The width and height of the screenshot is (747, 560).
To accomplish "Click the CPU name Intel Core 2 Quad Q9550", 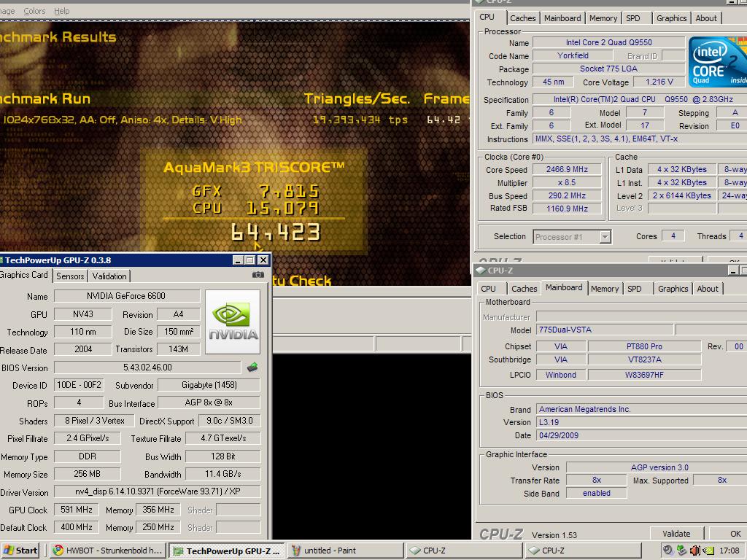I will coord(609,42).
